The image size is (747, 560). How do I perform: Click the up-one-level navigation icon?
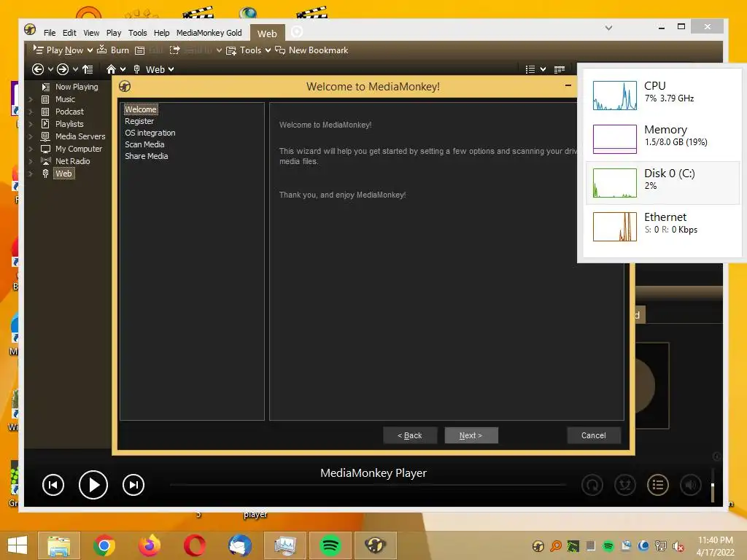[88, 69]
